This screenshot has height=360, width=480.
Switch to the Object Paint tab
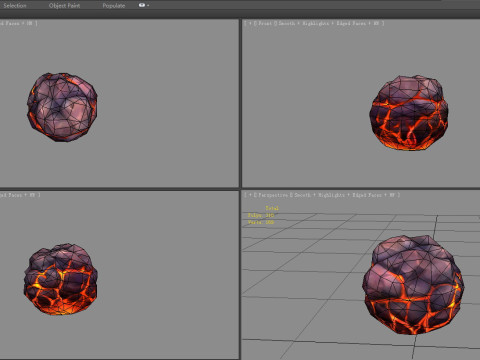click(64, 6)
